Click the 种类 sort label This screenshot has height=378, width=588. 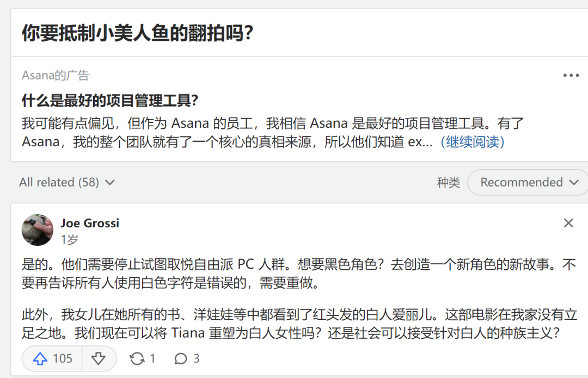point(448,182)
